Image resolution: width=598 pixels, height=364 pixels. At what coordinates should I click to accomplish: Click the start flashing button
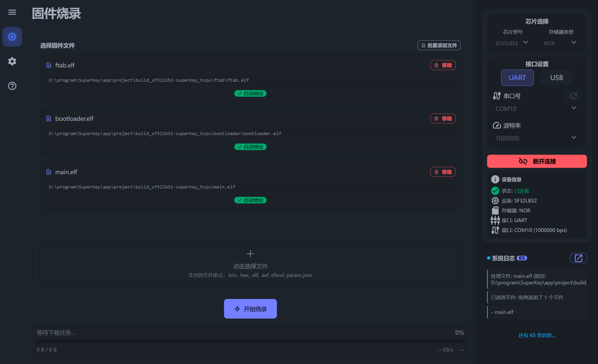click(x=250, y=309)
